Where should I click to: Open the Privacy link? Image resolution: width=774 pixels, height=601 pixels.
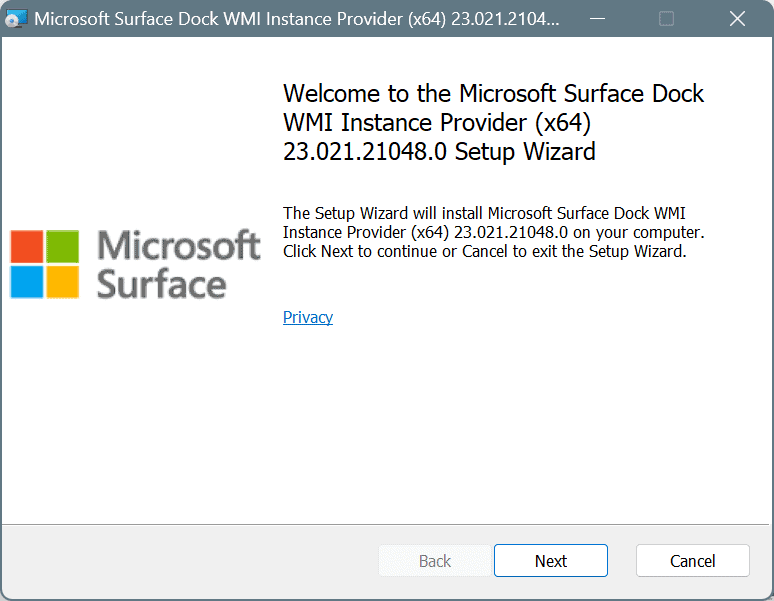pos(308,317)
